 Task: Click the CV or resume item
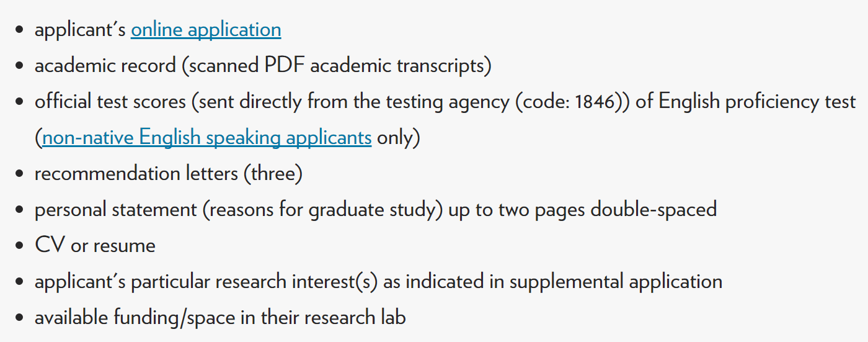click(x=95, y=246)
